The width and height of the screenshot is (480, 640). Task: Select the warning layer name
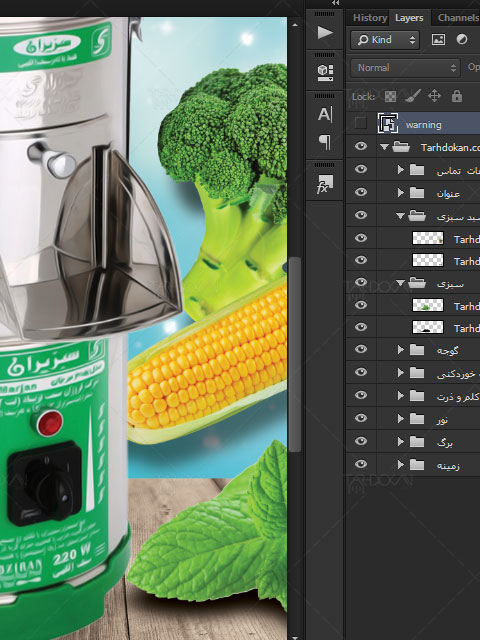pyautogui.click(x=424, y=125)
